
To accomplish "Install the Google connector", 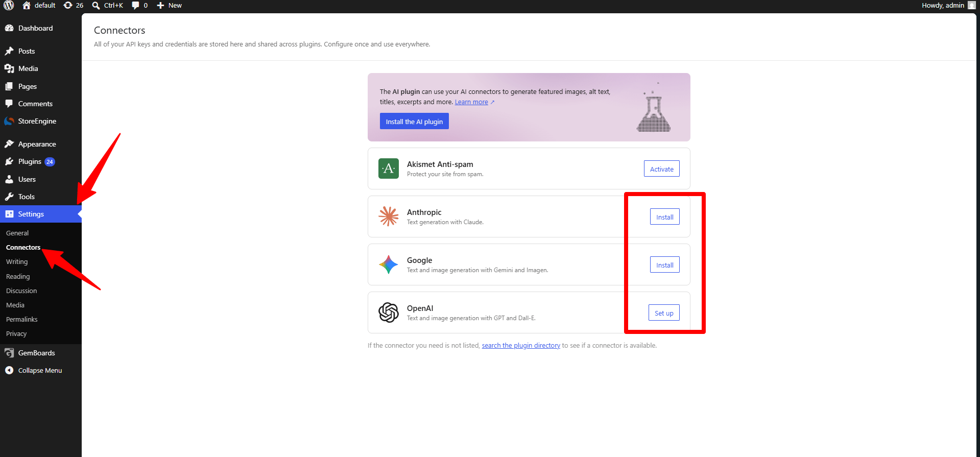I will (x=665, y=265).
